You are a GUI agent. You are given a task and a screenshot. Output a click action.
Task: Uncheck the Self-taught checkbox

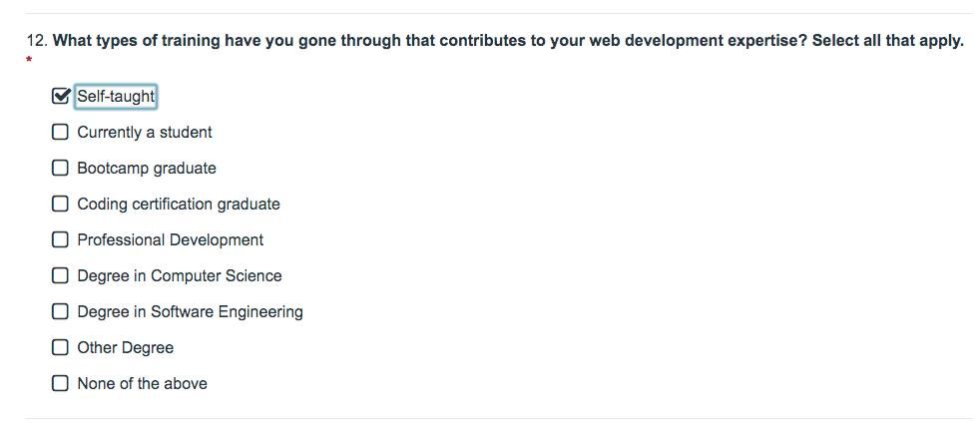(x=61, y=96)
